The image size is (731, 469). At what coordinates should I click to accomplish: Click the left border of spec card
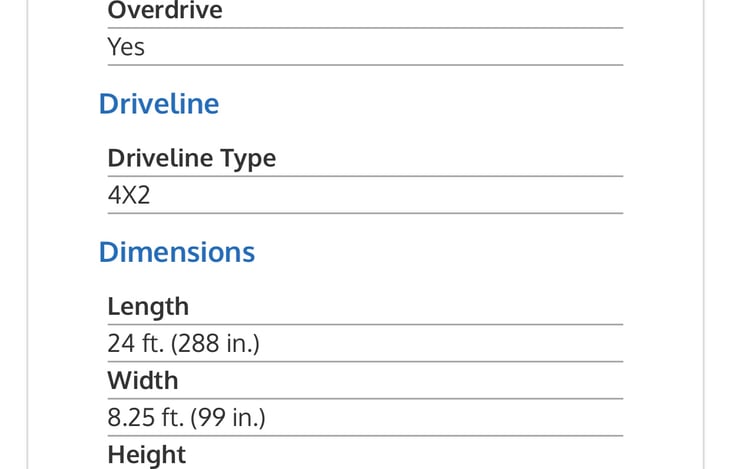[27, 234]
